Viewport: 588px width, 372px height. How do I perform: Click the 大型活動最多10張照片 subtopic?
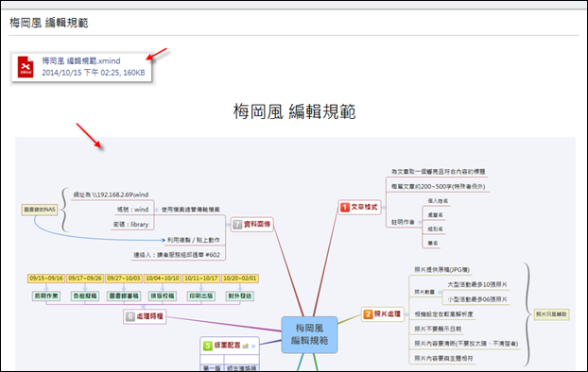click(477, 285)
